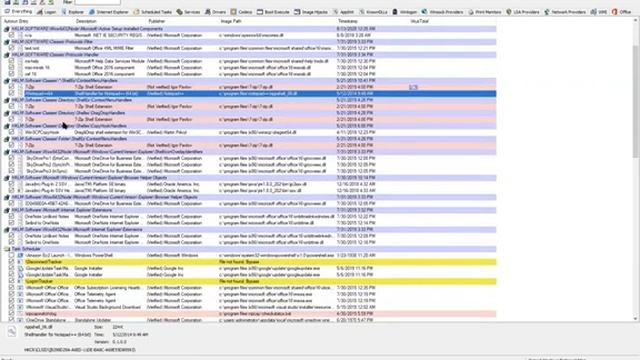The image size is (640, 360).
Task: Open the Boot Execute tab
Action: pos(273,12)
